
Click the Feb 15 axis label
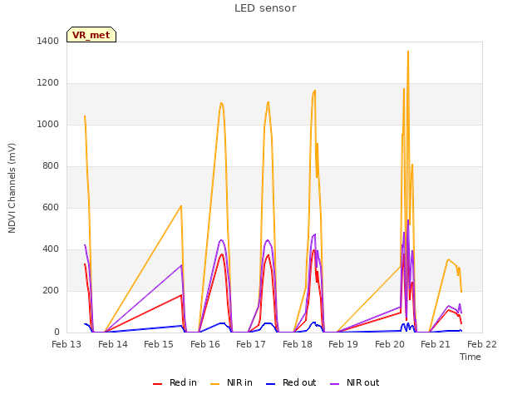159,344
